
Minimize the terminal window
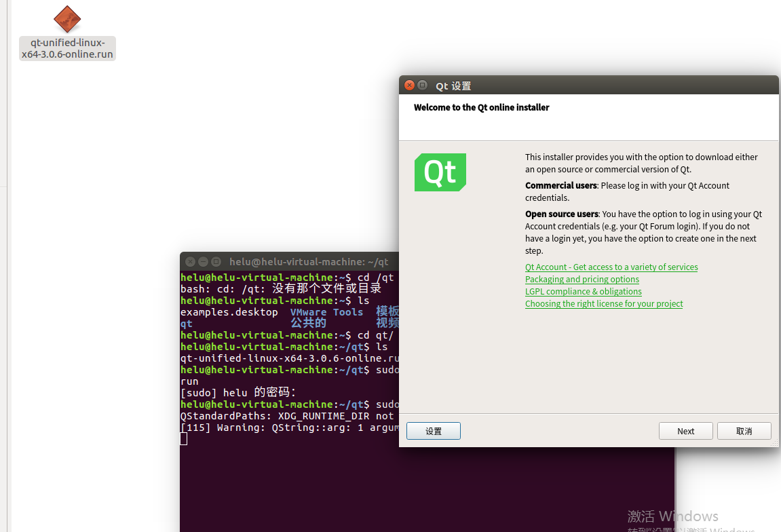tap(203, 261)
